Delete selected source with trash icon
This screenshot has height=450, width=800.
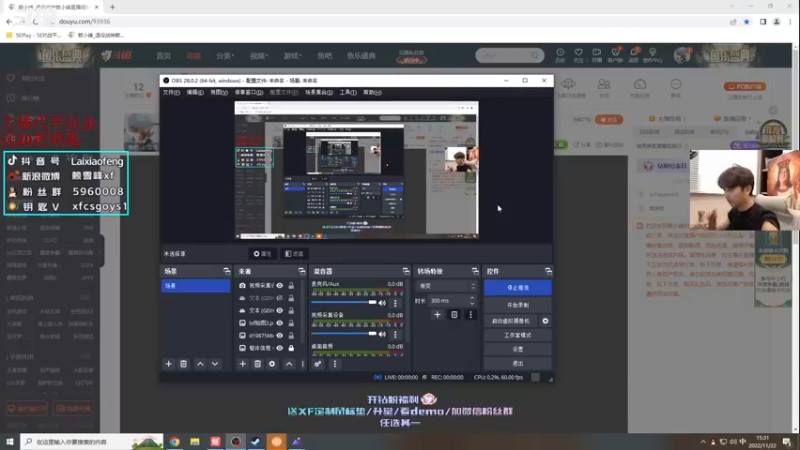[x=257, y=364]
